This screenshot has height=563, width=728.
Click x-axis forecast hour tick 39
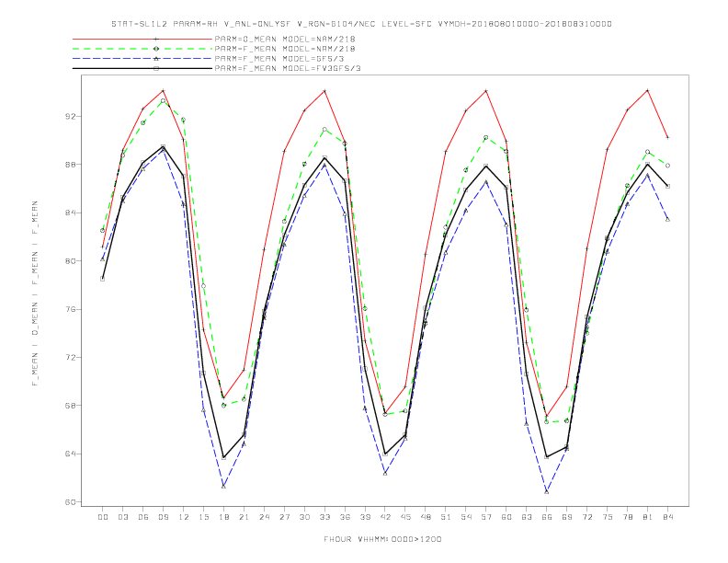[366, 517]
